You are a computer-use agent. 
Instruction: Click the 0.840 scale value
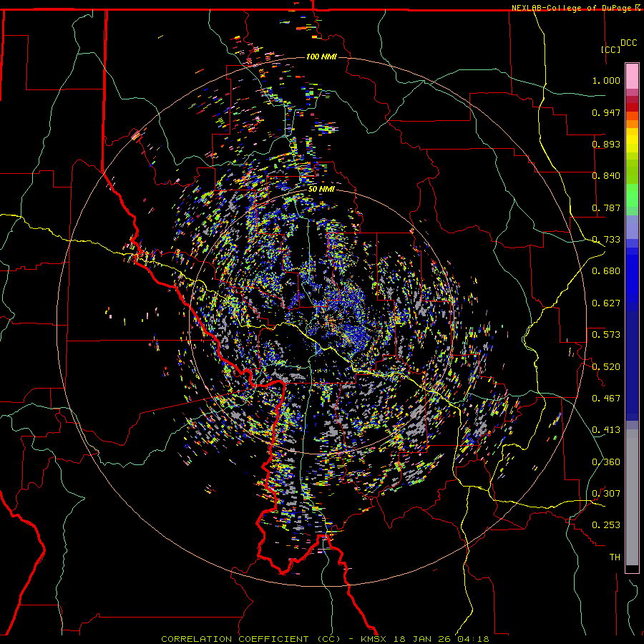tap(606, 176)
